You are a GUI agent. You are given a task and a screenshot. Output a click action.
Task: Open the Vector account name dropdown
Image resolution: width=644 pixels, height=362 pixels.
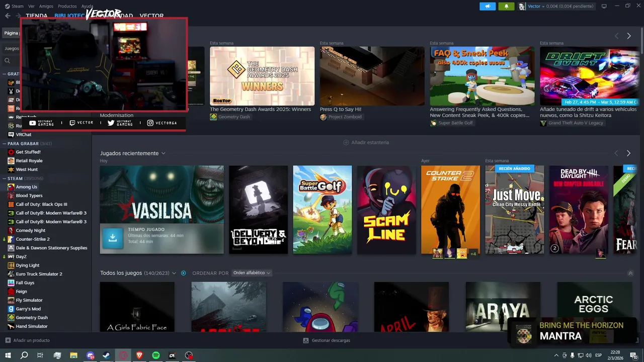pyautogui.click(x=536, y=6)
